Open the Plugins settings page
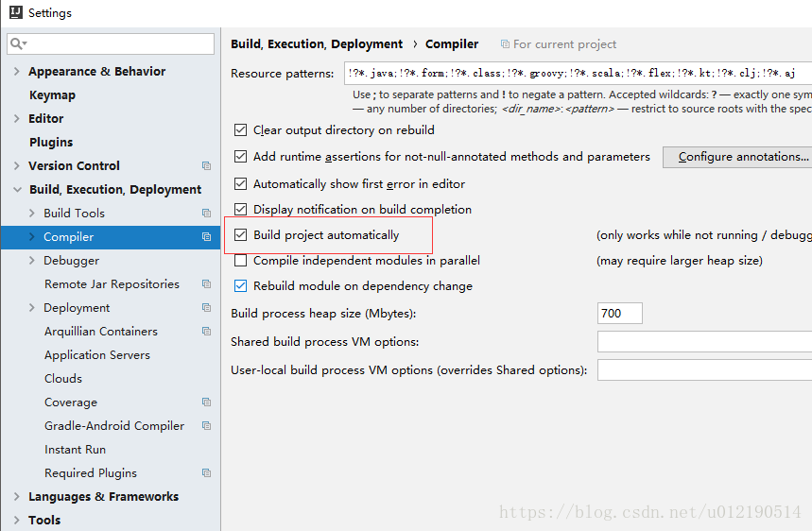This screenshot has width=812, height=531. [51, 143]
